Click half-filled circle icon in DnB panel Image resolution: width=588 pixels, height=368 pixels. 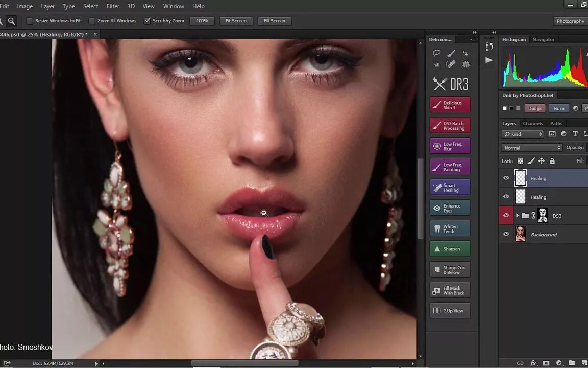coord(576,108)
